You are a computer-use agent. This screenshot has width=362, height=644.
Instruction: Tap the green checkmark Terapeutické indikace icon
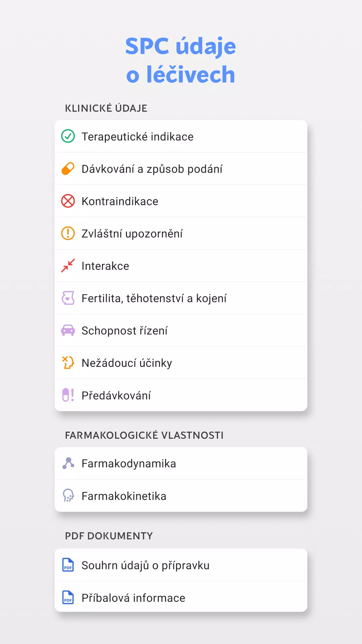(x=68, y=136)
